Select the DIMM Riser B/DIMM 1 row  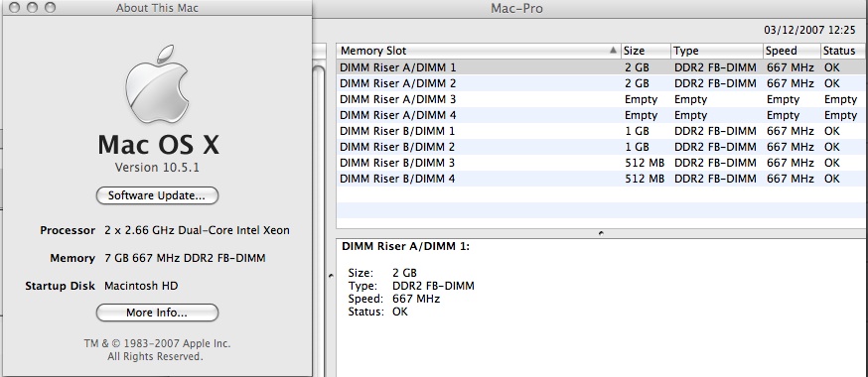click(602, 131)
